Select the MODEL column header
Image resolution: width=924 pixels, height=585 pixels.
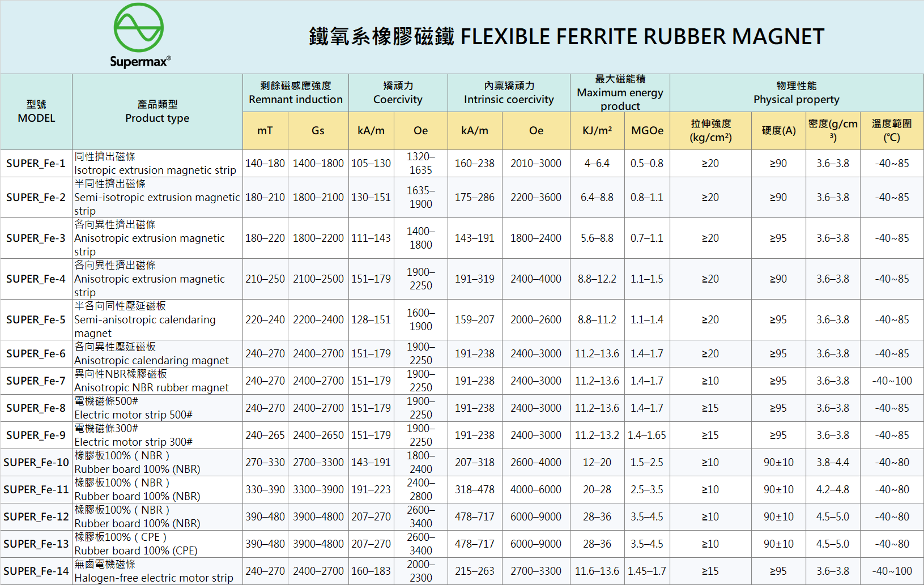tap(36, 112)
